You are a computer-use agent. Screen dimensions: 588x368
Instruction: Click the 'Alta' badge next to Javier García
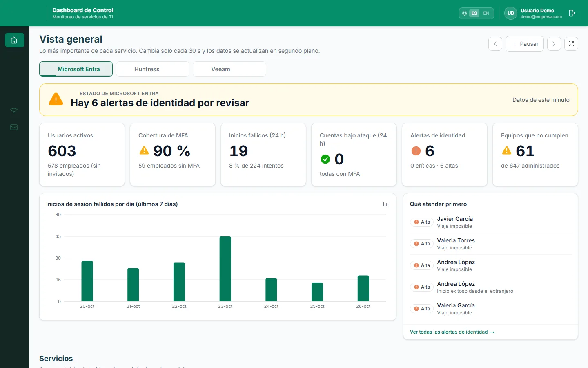coord(422,222)
